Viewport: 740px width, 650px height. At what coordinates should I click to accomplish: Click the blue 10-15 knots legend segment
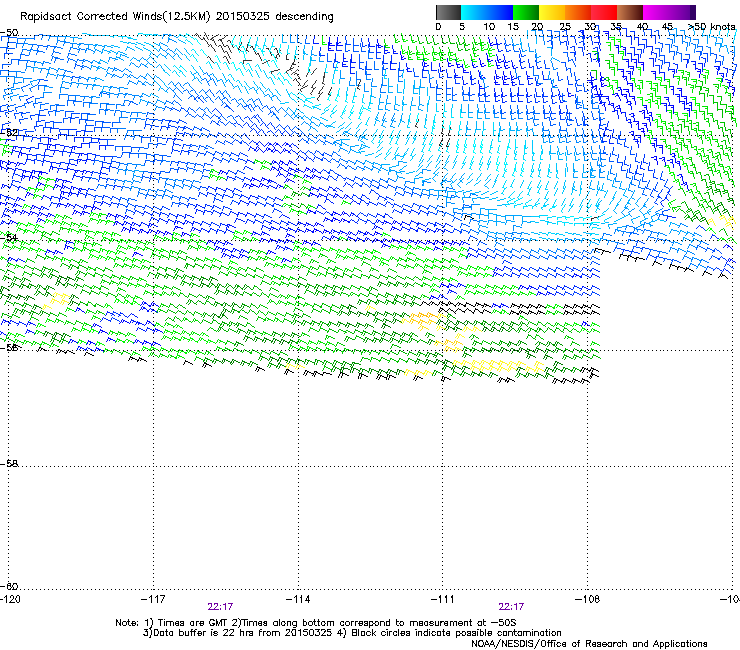tap(500, 12)
